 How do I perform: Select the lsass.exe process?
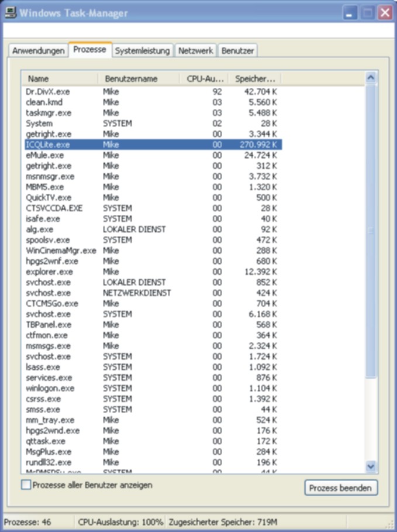click(153, 367)
